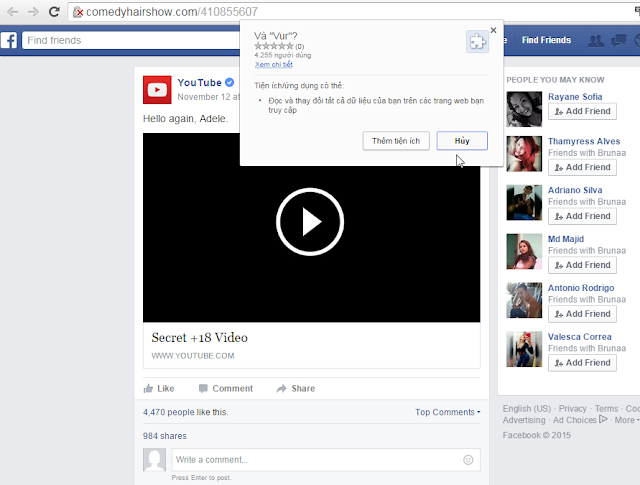Click the Find friends search box
Image resolution: width=640 pixels, height=485 pixels.
coord(131,40)
